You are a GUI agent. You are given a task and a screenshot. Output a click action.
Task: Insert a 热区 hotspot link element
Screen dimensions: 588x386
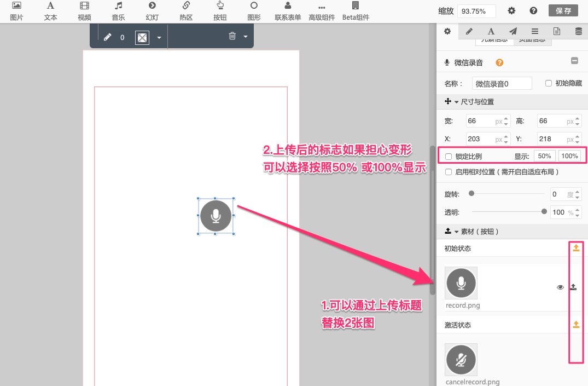tap(186, 10)
